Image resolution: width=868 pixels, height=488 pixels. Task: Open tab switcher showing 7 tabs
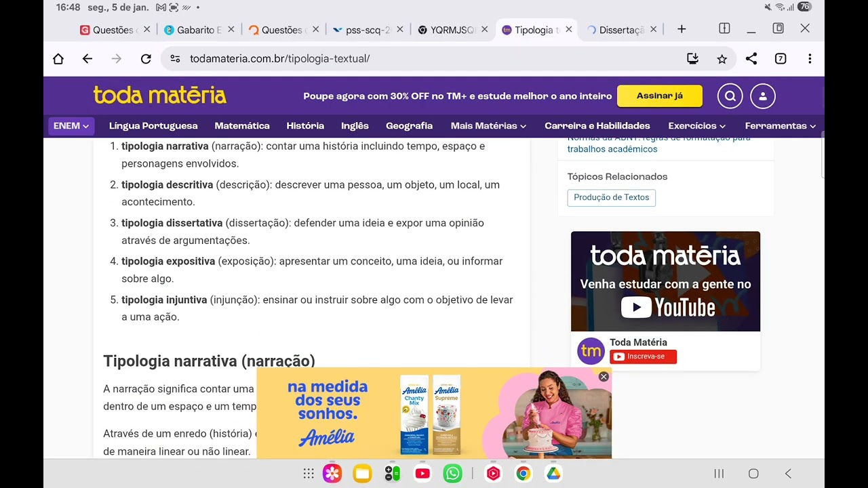[x=781, y=59]
